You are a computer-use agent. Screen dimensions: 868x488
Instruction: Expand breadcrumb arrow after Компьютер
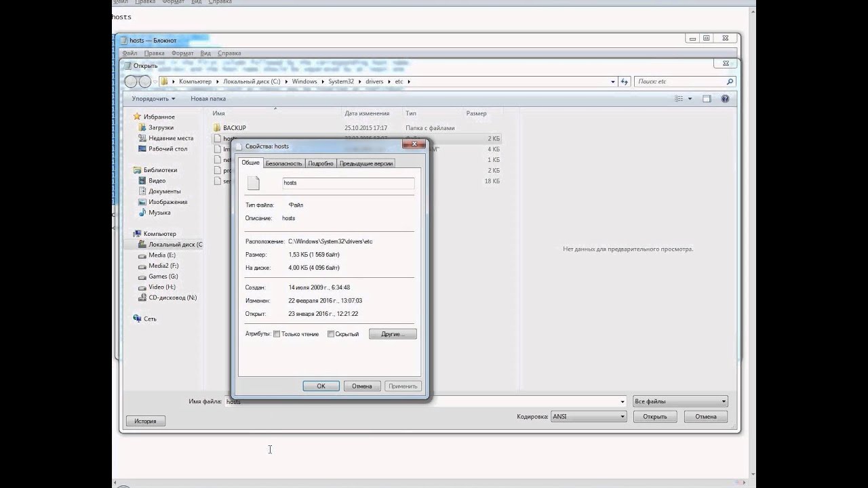pyautogui.click(x=218, y=81)
